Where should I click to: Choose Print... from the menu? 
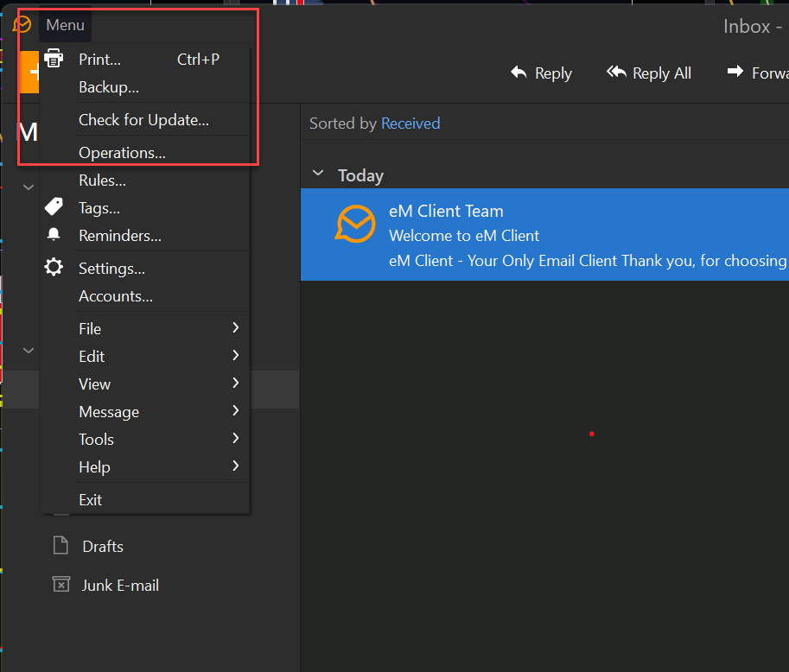pos(144,60)
